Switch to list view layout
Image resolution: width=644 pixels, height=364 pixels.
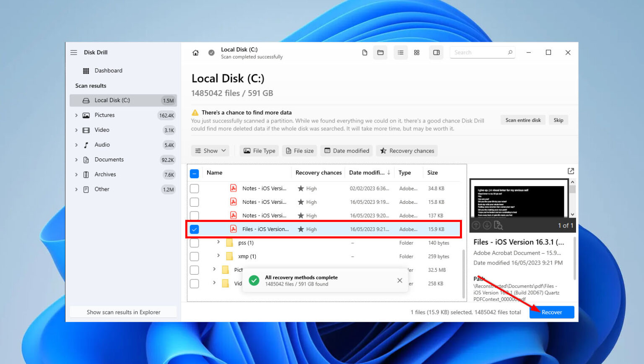[400, 52]
